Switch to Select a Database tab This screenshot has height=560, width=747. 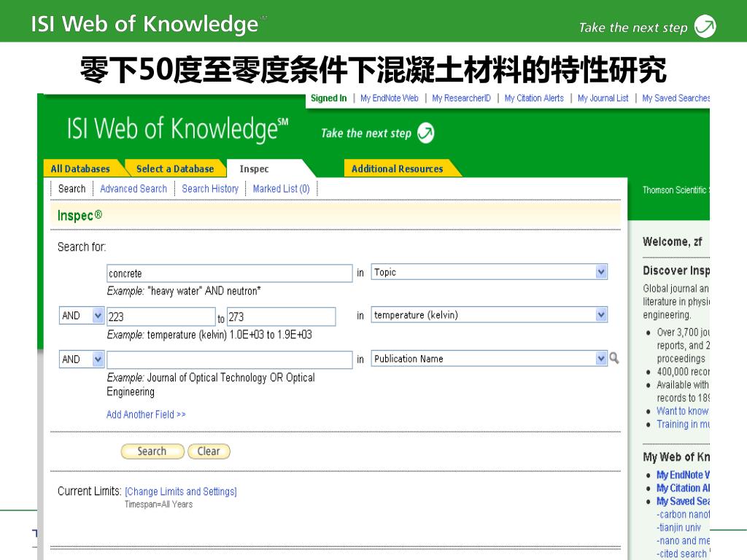tap(175, 168)
